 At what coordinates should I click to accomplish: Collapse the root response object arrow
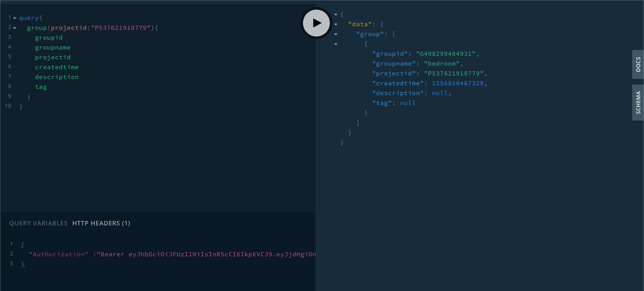click(x=336, y=15)
